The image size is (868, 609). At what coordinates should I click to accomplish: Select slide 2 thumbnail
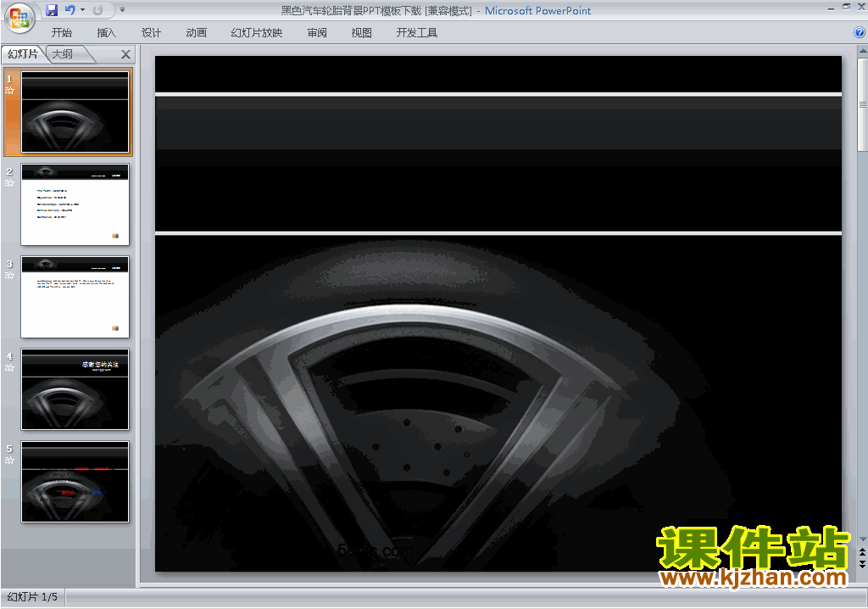point(75,204)
